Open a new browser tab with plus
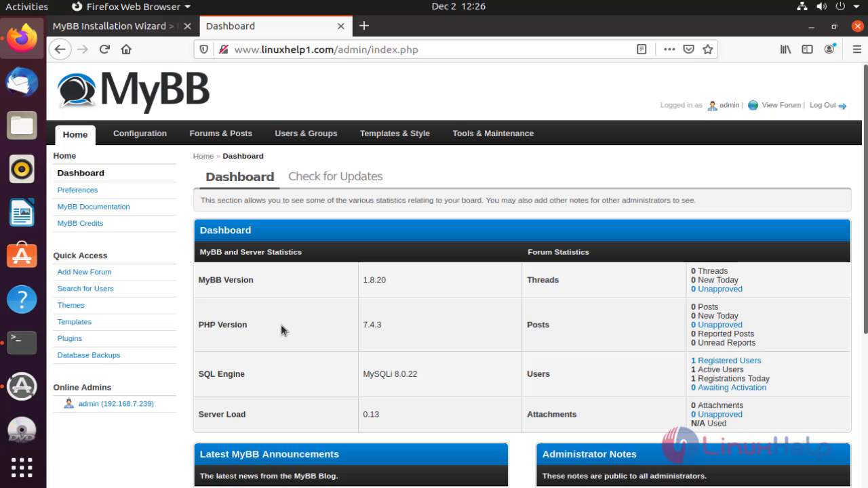 pyautogui.click(x=364, y=26)
